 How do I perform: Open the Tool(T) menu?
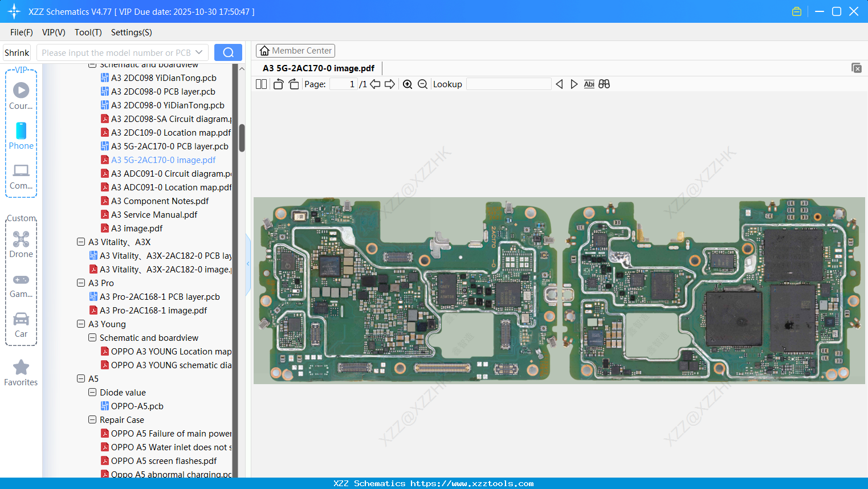(x=88, y=32)
